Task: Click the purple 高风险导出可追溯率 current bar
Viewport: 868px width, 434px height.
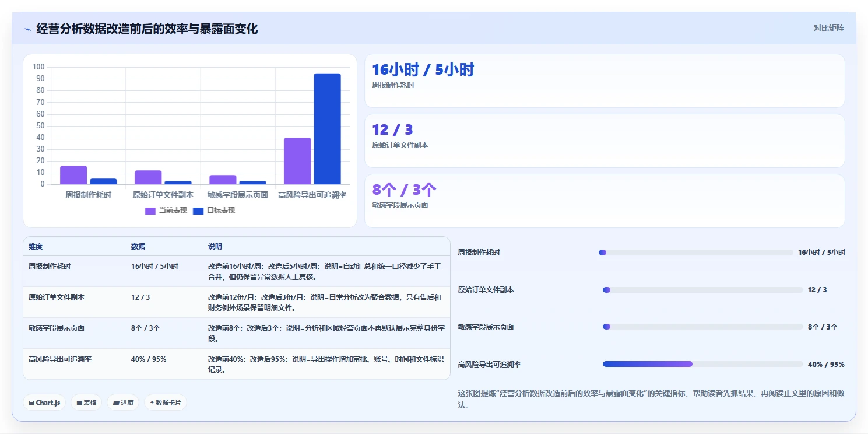Action: pyautogui.click(x=297, y=161)
